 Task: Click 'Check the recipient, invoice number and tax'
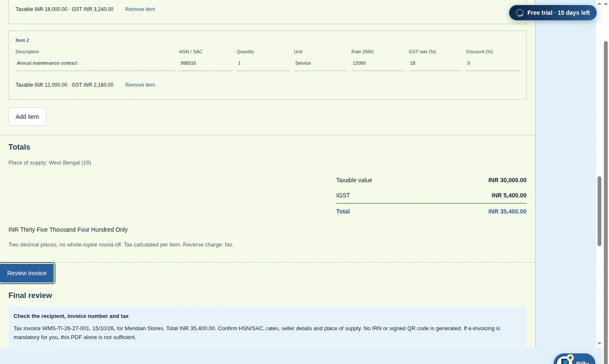click(x=71, y=316)
